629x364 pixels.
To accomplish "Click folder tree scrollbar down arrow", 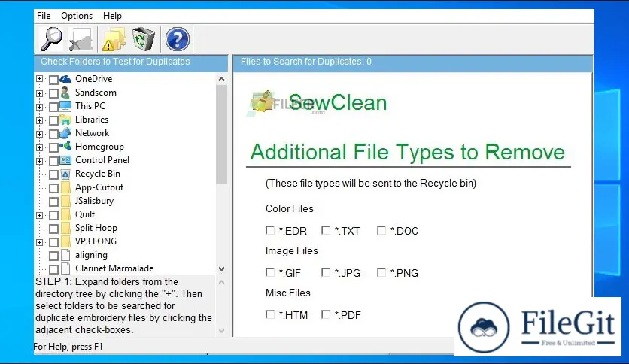I will (221, 269).
